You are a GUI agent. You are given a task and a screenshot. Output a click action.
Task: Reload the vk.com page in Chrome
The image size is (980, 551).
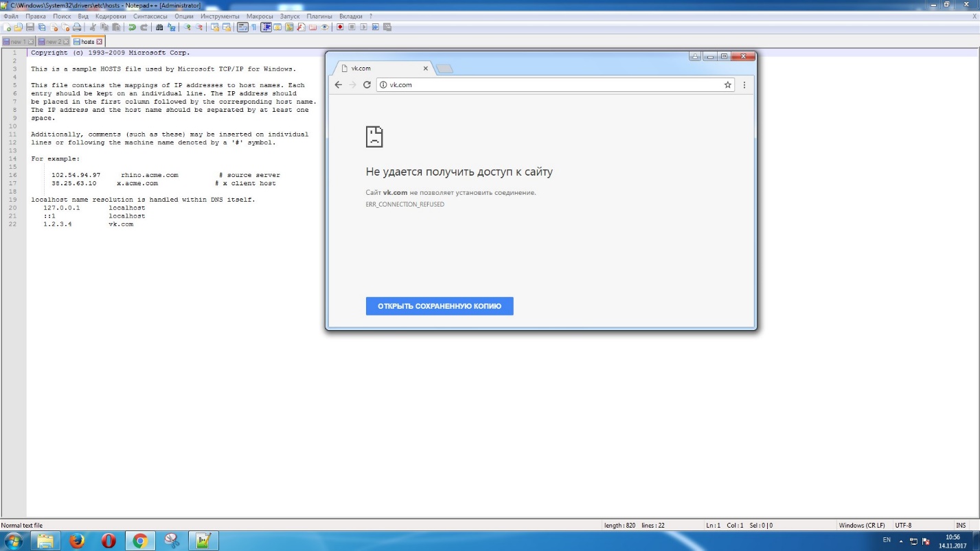367,84
